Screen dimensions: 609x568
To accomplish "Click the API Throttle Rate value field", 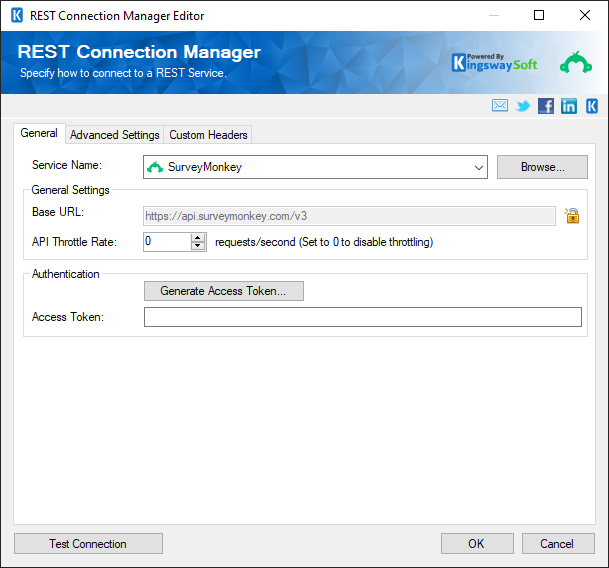I will (x=167, y=242).
